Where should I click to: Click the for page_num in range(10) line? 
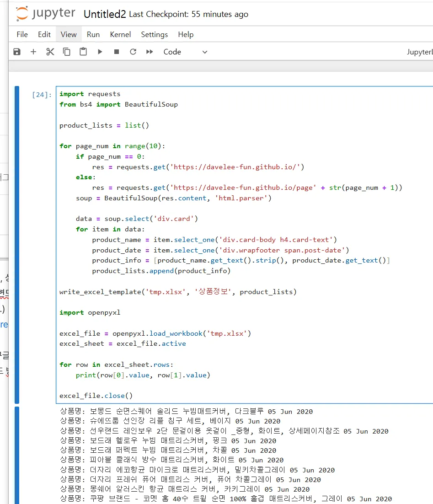point(112,146)
